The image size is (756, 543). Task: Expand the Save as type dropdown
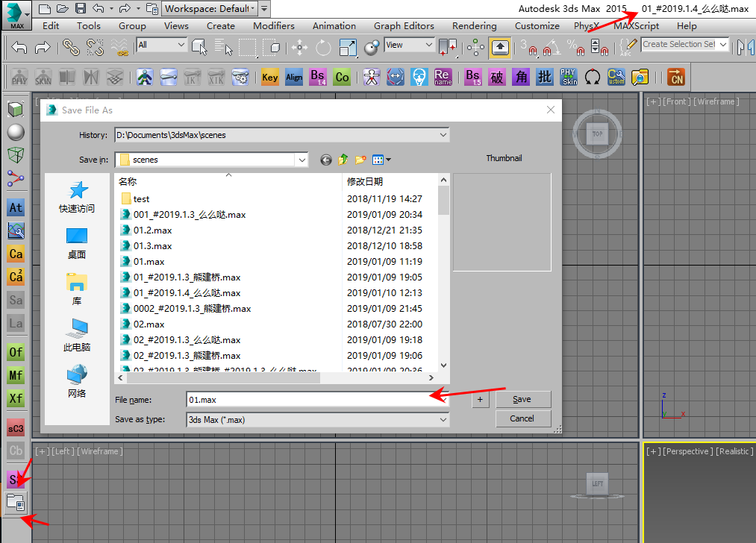click(443, 420)
